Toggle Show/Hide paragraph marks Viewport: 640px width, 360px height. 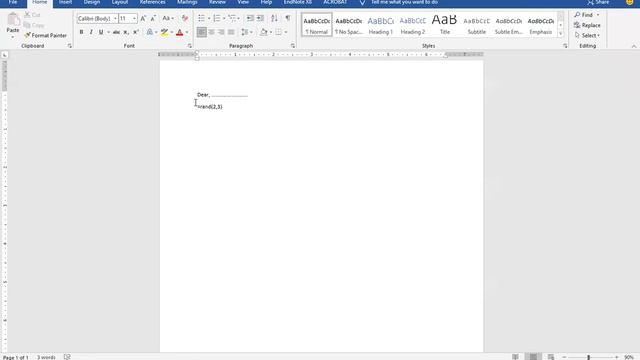288,18
